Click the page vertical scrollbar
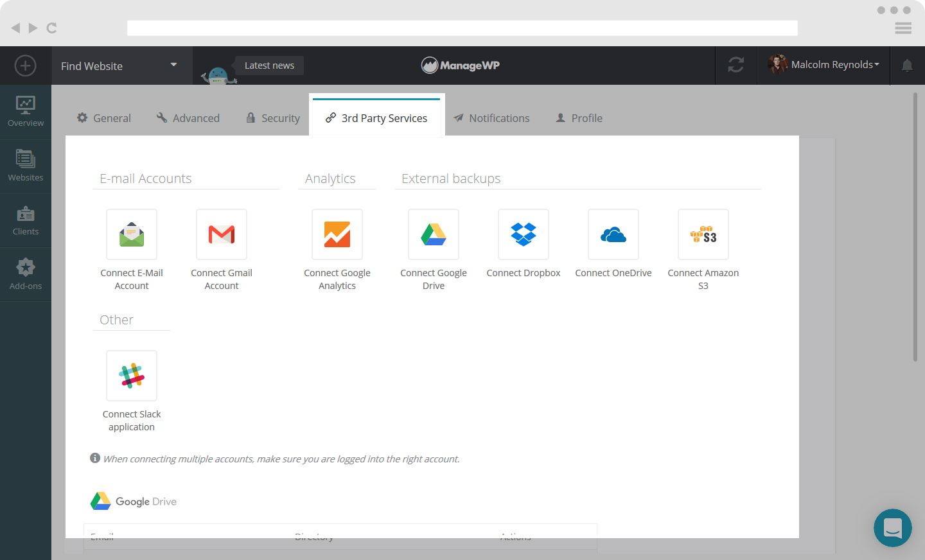 coord(915,227)
